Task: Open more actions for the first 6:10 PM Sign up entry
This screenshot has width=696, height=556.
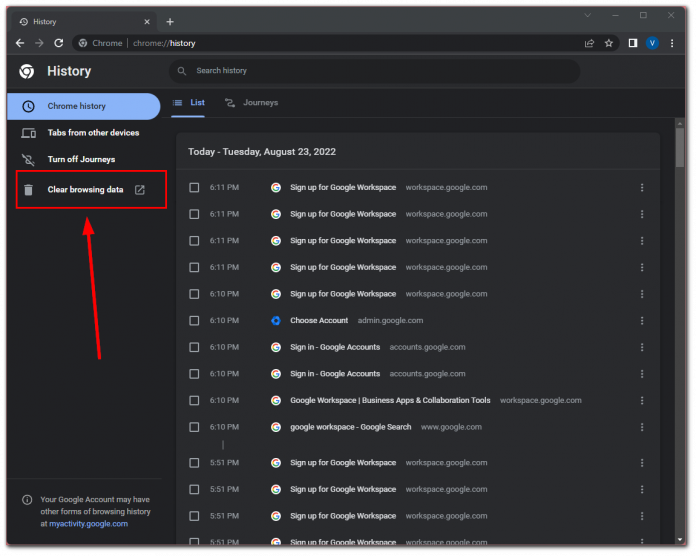Action: pyautogui.click(x=642, y=294)
